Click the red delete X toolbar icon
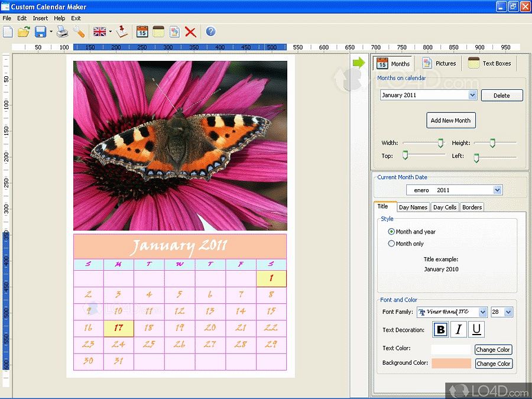Image resolution: width=532 pixels, height=399 pixels. pyautogui.click(x=190, y=32)
